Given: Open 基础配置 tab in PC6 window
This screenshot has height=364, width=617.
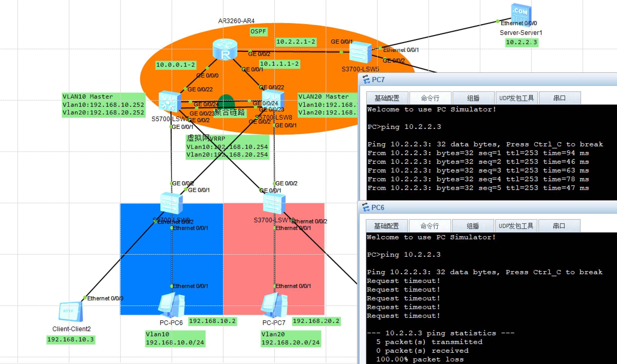Looking at the screenshot, I should point(386,226).
